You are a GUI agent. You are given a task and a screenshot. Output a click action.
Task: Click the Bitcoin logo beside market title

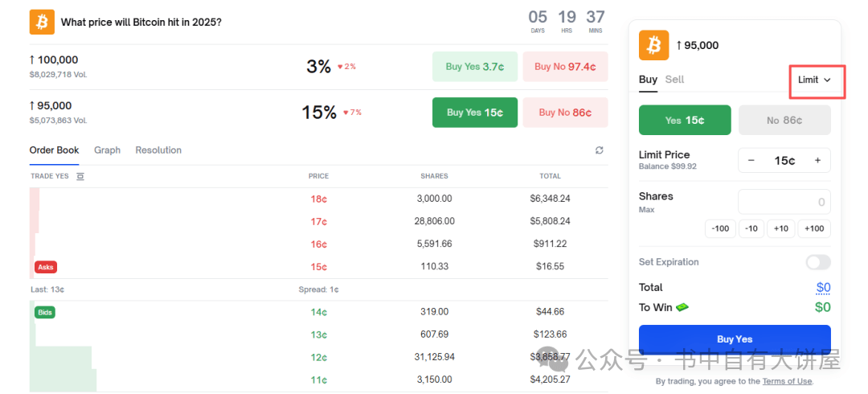(x=42, y=23)
